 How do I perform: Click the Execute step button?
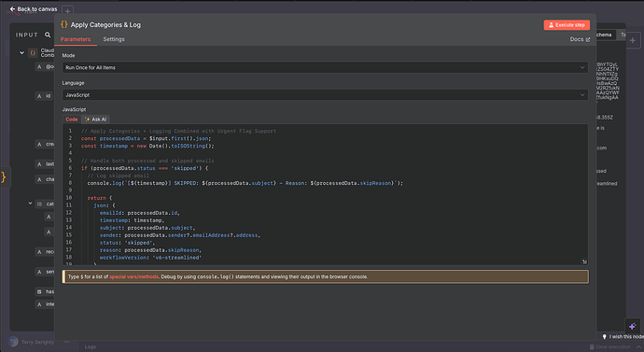point(567,25)
